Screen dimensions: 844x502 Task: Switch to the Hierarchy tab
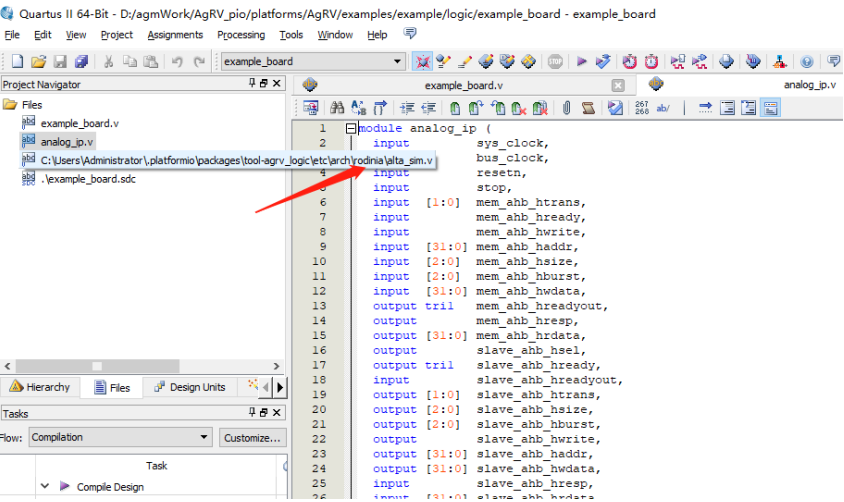pos(40,387)
